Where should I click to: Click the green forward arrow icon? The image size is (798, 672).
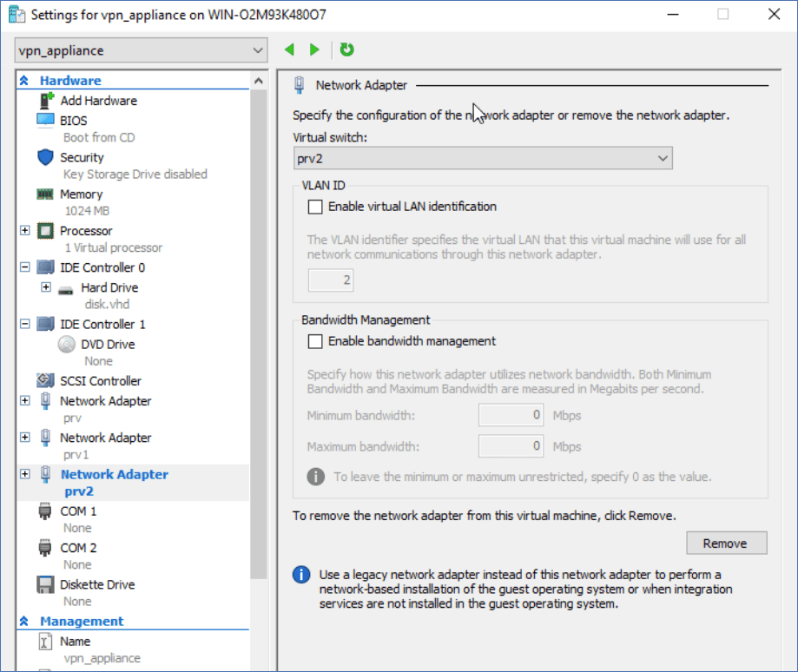coord(314,50)
